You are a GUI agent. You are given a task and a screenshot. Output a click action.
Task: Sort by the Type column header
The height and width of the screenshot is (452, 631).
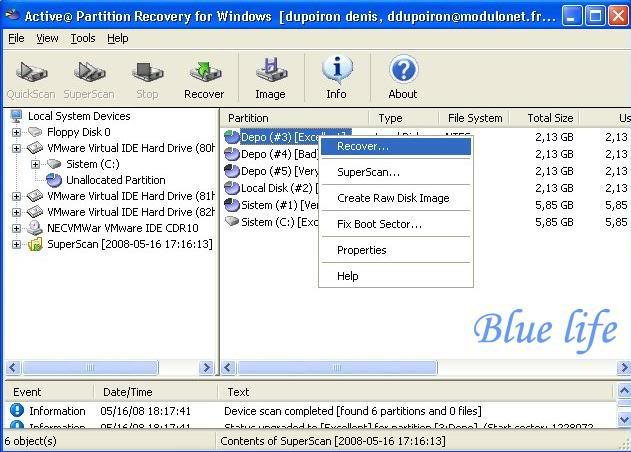coord(404,118)
